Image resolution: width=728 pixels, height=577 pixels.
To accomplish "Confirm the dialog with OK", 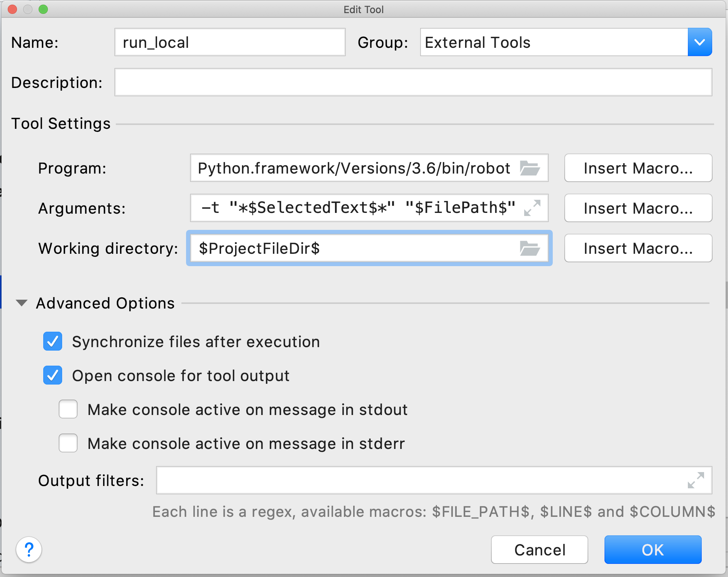I will [x=652, y=550].
